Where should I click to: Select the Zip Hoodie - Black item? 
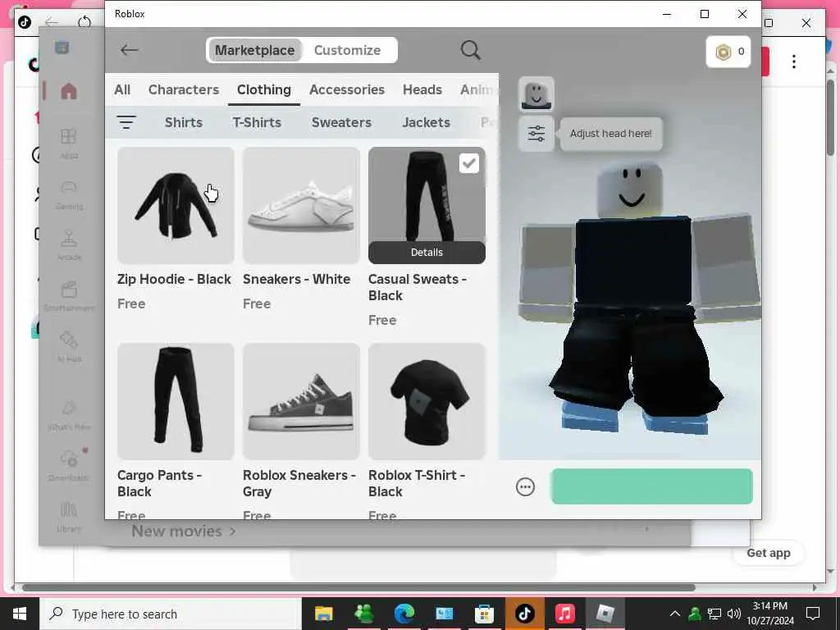176,206
